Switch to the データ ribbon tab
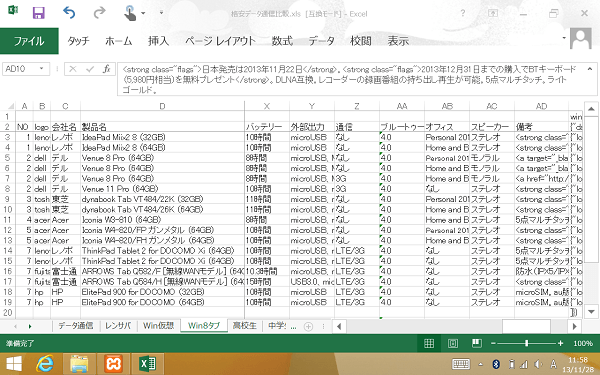 (x=321, y=41)
